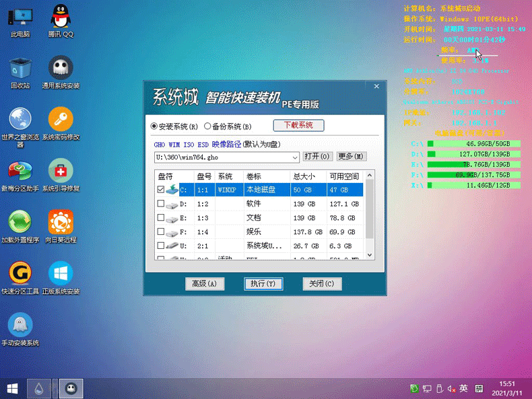This screenshot has height=399, width=532.
Task: Open the 更多(M) options button
Action: 351,157
